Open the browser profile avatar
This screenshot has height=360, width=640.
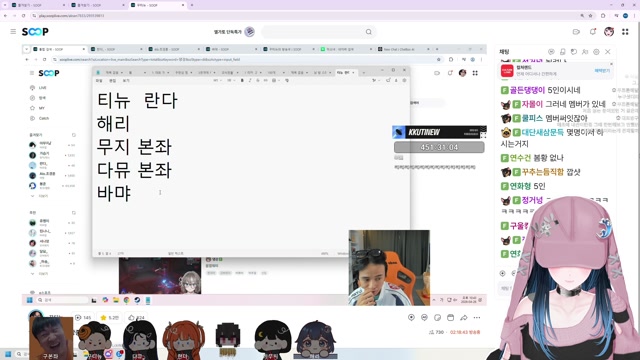pos(625,16)
